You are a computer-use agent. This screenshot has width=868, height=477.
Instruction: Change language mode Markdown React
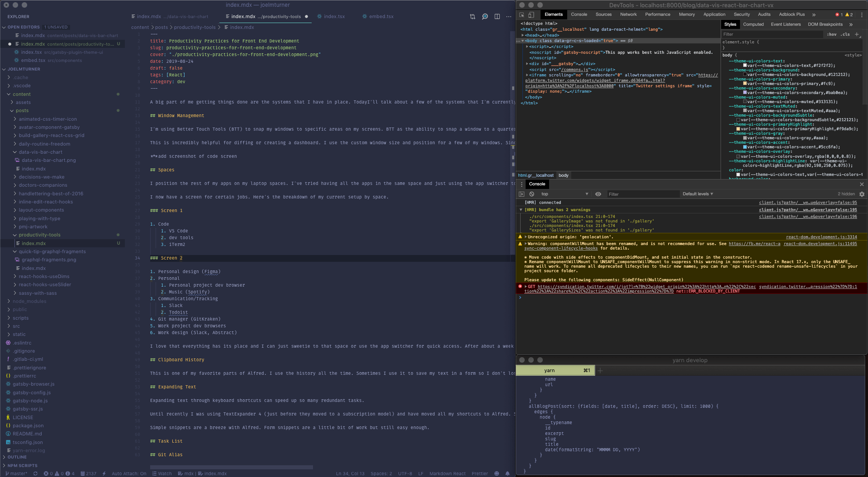pos(447,473)
